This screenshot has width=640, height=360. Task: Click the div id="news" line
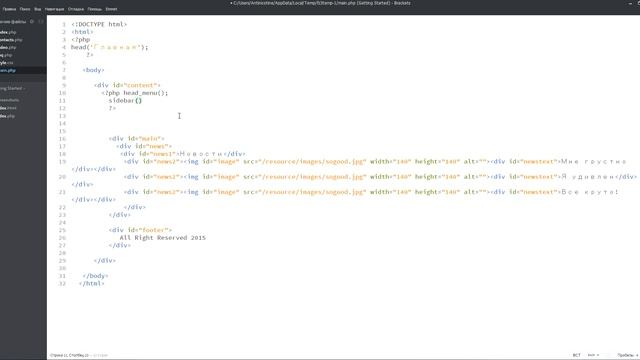click(144, 146)
